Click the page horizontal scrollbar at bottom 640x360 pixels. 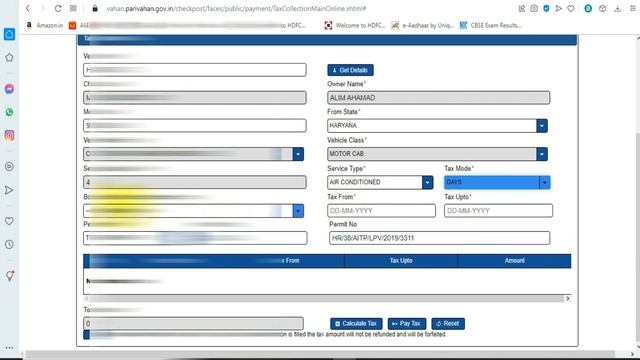coord(320,354)
